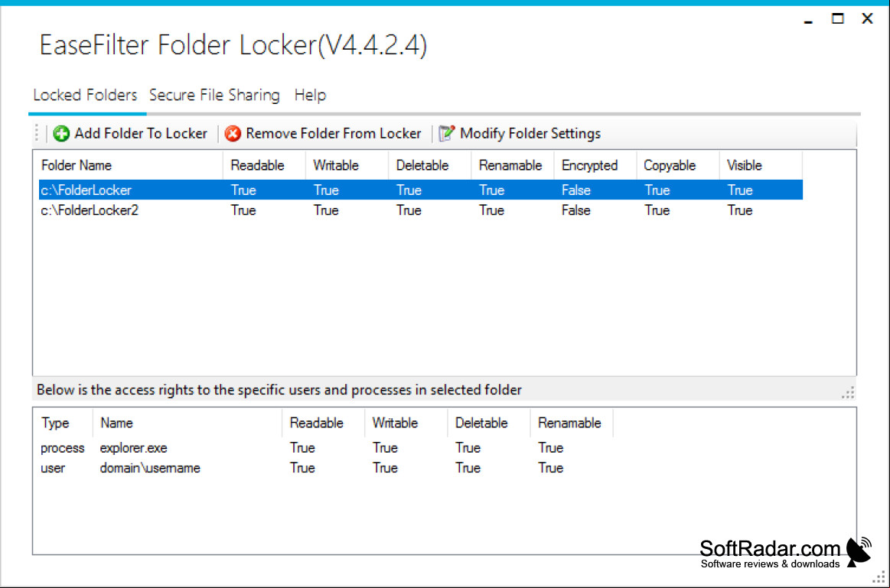The width and height of the screenshot is (890, 588).
Task: Click the lower Deletable column header
Action: click(489, 422)
